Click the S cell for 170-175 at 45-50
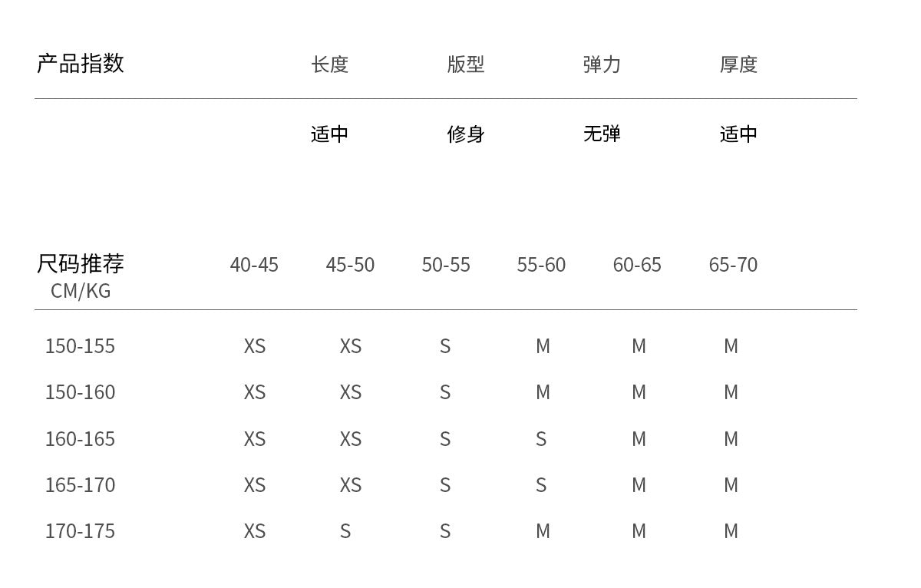This screenshot has height=588, width=921. tap(345, 531)
